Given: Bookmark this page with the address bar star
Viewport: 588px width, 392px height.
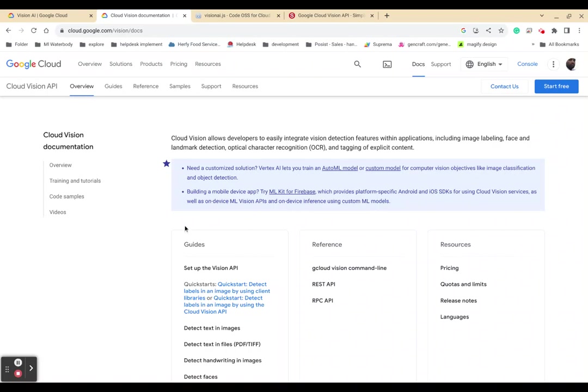Looking at the screenshot, I should click(x=501, y=30).
